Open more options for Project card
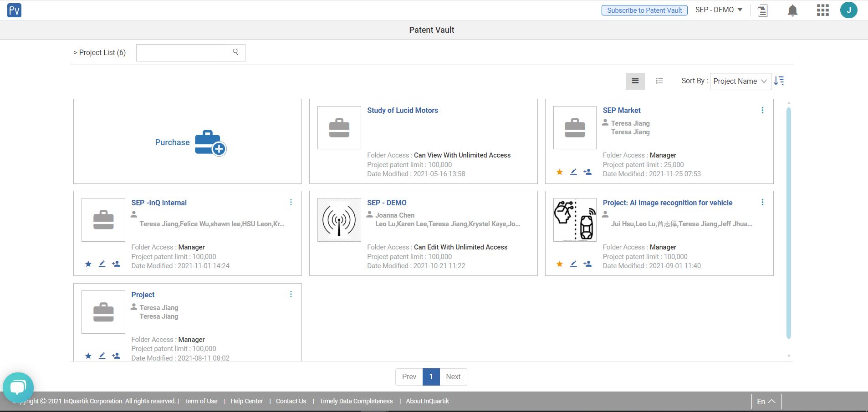The width and height of the screenshot is (868, 412). coord(291,294)
